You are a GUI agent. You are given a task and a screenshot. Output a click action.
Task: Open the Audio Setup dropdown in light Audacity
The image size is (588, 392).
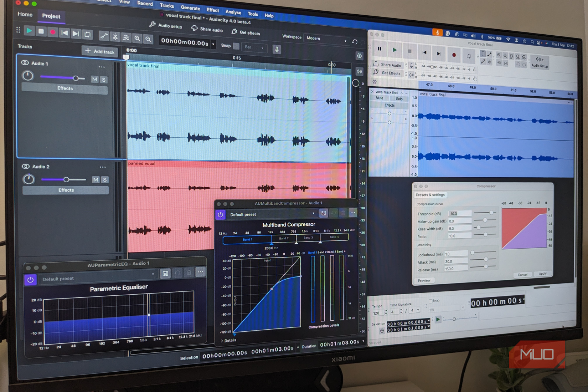point(540,62)
